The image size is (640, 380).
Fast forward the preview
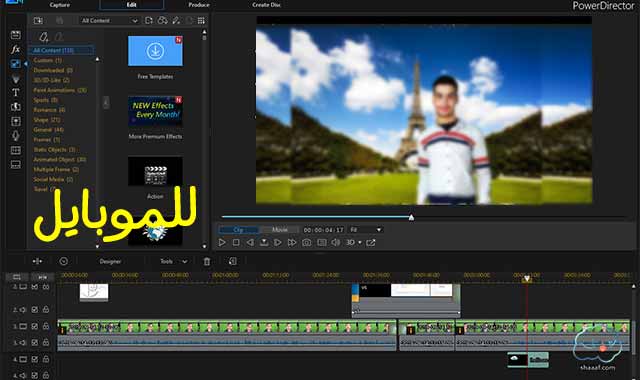292,242
